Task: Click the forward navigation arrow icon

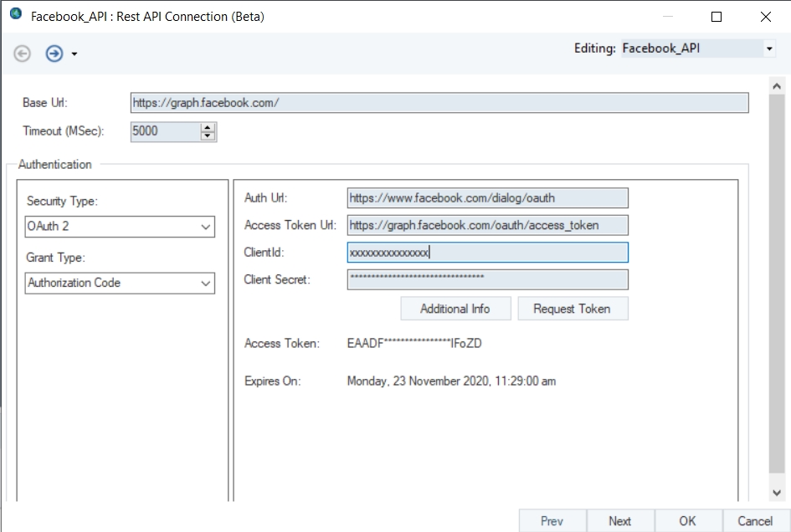Action: (54, 54)
